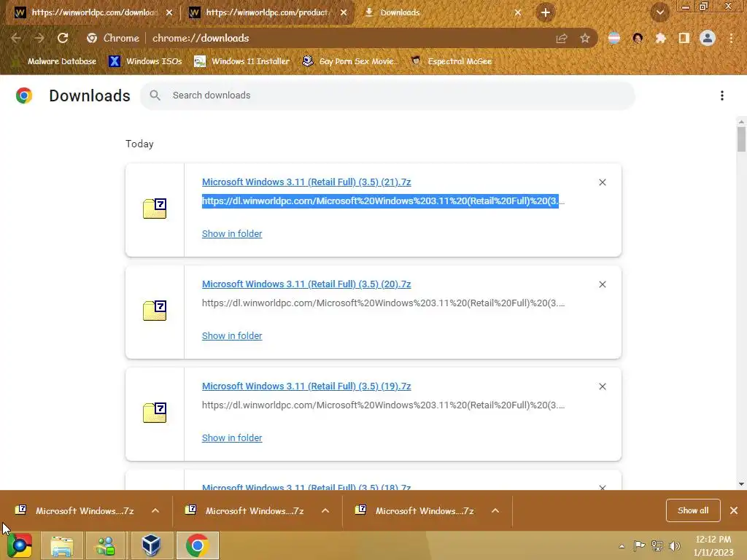The image size is (747, 560).
Task: Open Chrome's three-dot menu in toolbar
Action: [731, 38]
